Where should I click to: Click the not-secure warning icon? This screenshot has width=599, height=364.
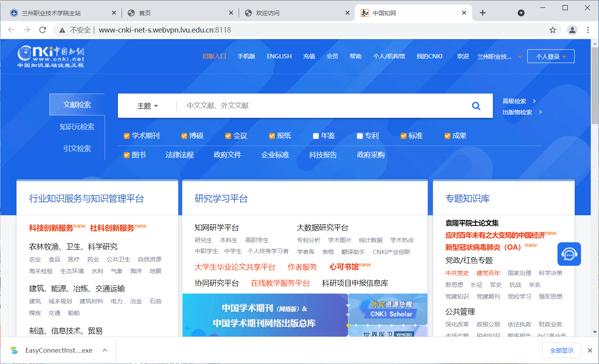pyautogui.click(x=62, y=30)
